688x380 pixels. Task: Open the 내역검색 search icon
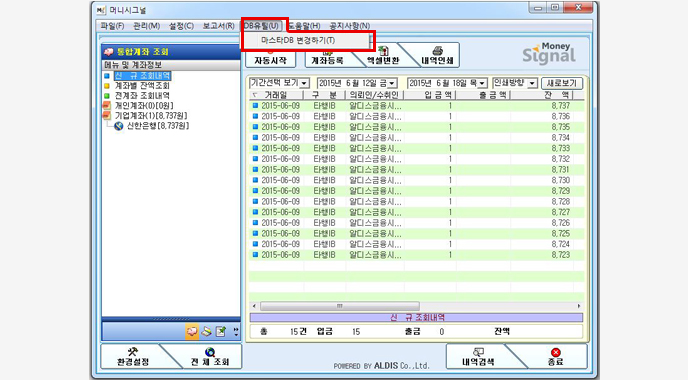pos(478,352)
